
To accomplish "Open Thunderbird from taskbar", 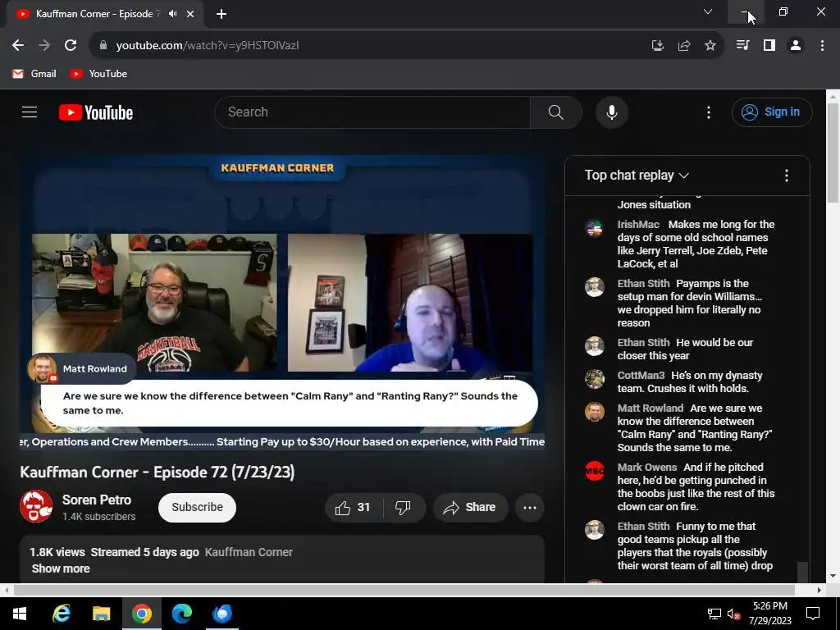I will coord(221,614).
